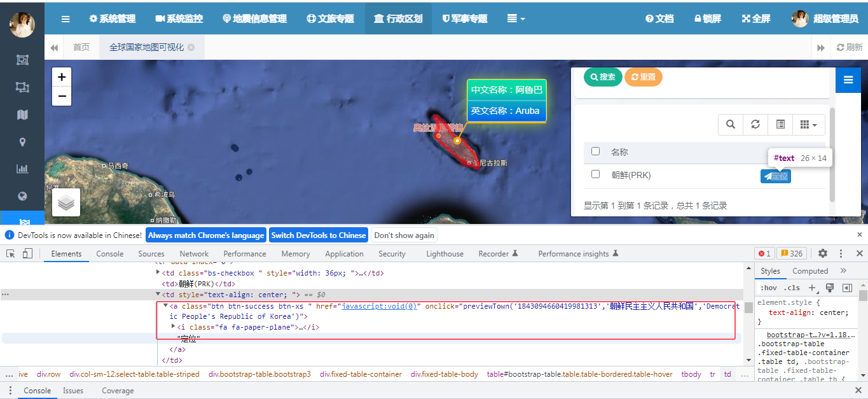Zoom in on the map
The height and width of the screenshot is (399, 868).
point(62,77)
